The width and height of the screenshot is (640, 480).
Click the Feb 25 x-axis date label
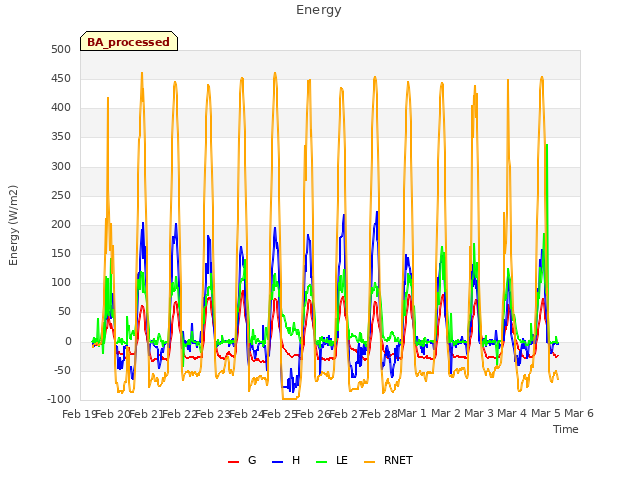(x=279, y=414)
